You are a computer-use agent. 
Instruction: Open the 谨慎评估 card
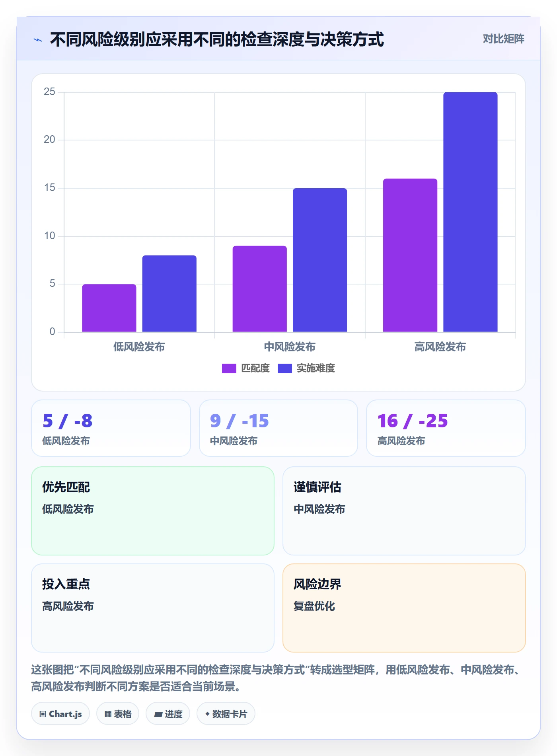pos(404,511)
